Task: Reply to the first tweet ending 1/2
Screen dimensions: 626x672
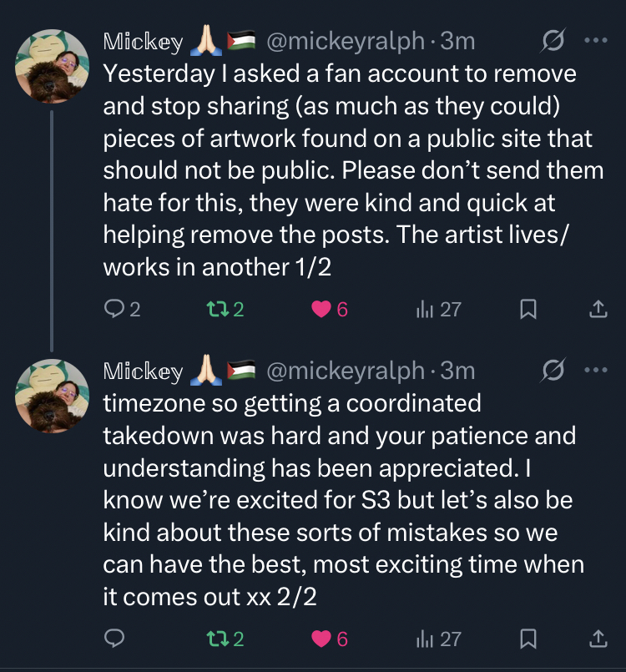Action: pyautogui.click(x=114, y=310)
